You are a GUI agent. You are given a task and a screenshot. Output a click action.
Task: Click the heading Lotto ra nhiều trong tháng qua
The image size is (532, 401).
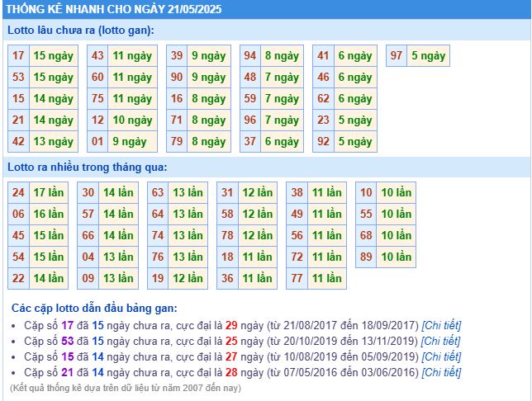coord(88,167)
